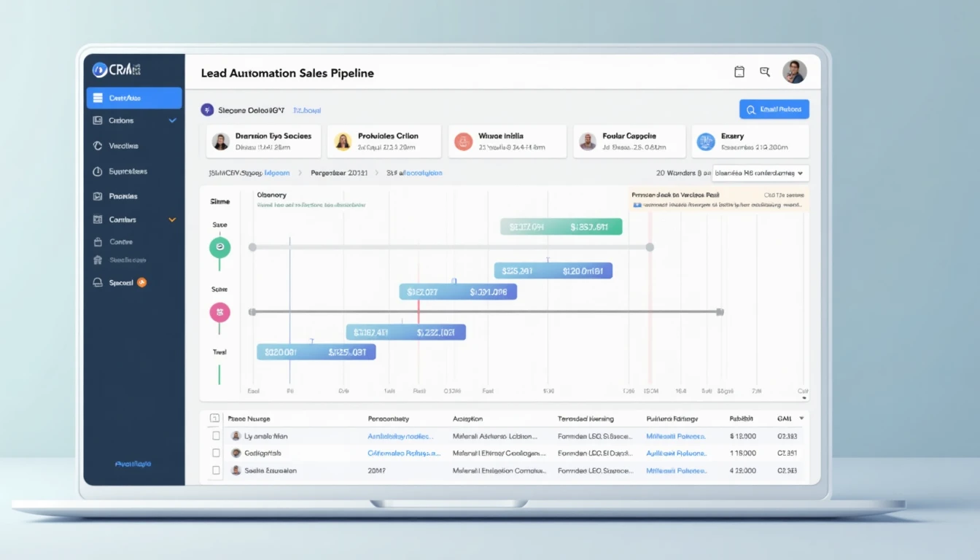Image resolution: width=980 pixels, height=560 pixels.
Task: Click the search icon next to the avatar
Action: click(x=764, y=71)
